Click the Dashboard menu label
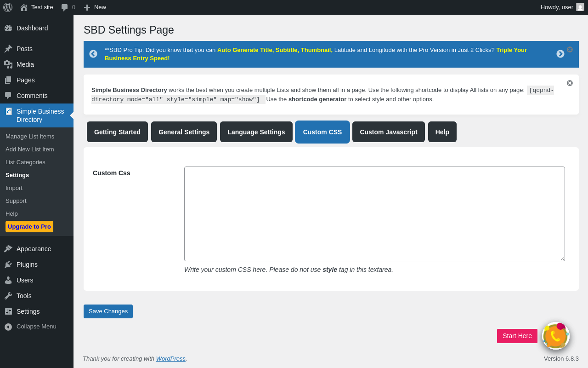The image size is (588, 368). click(32, 28)
